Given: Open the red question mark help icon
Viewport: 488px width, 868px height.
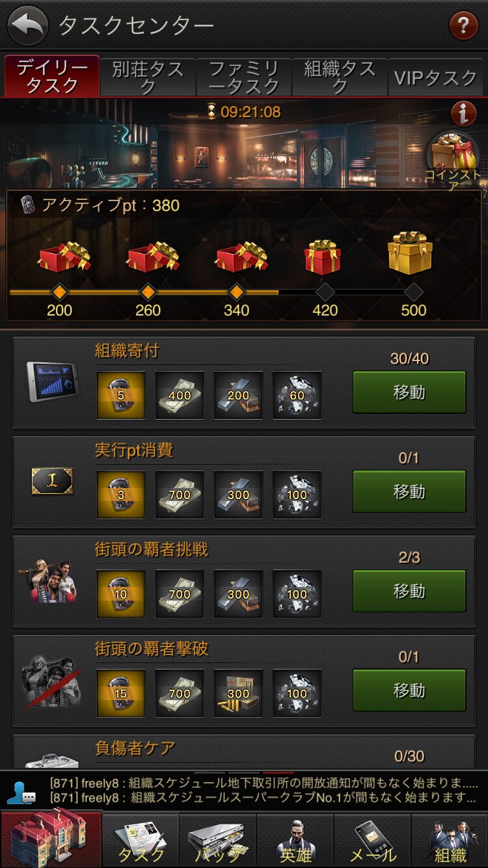Looking at the screenshot, I should 463,26.
